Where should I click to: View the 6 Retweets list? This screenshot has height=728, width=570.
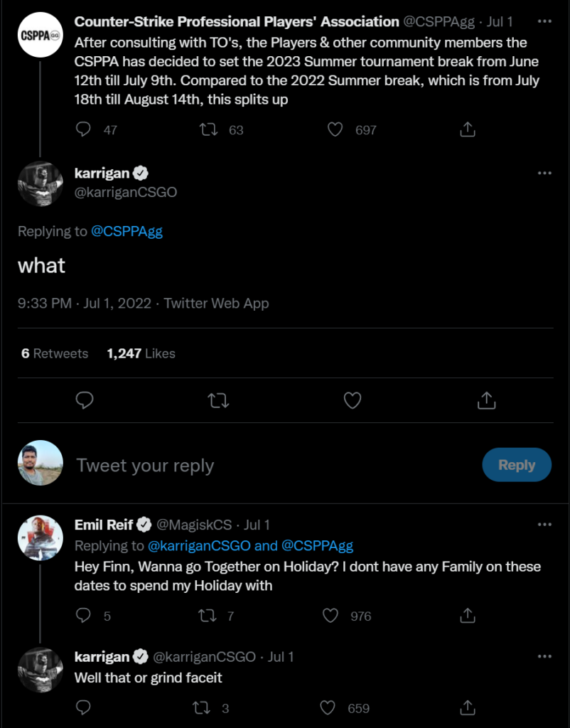(x=55, y=353)
